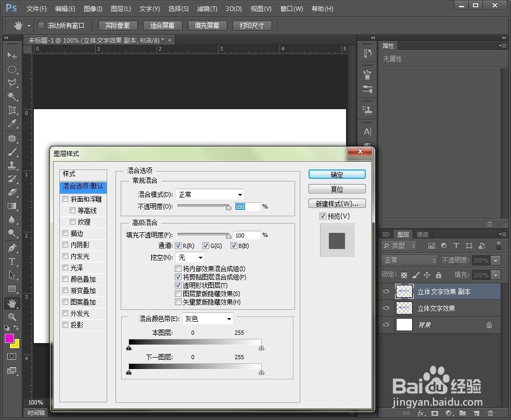Screen dimensions: 511x420
Task: Select the Hand tool in the toolbar
Action: coord(11,303)
